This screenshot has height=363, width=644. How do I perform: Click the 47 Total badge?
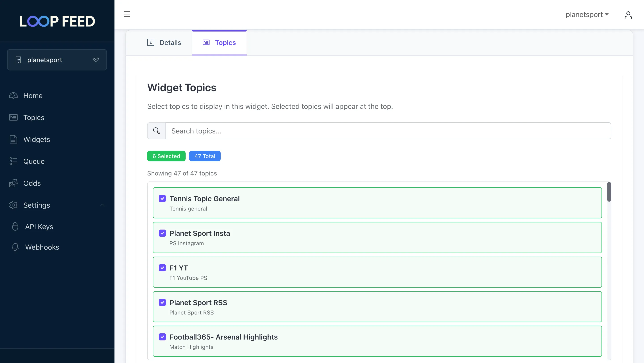205,156
